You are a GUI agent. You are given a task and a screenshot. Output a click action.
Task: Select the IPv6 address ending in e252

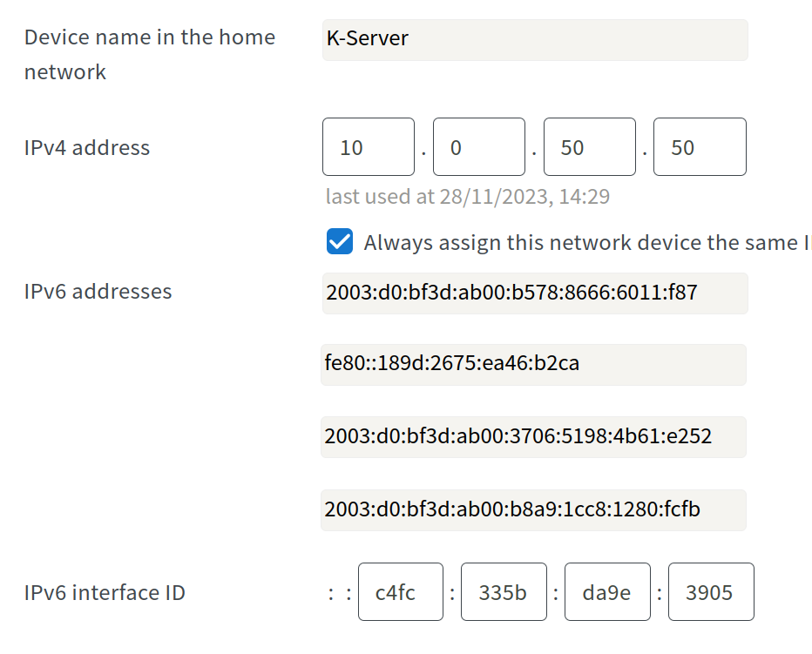(x=534, y=437)
